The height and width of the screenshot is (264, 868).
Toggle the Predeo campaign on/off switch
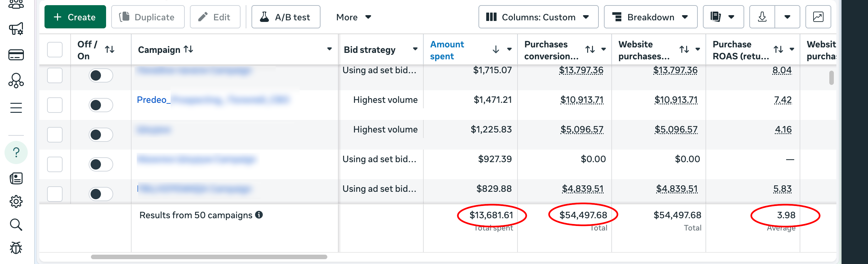click(100, 105)
